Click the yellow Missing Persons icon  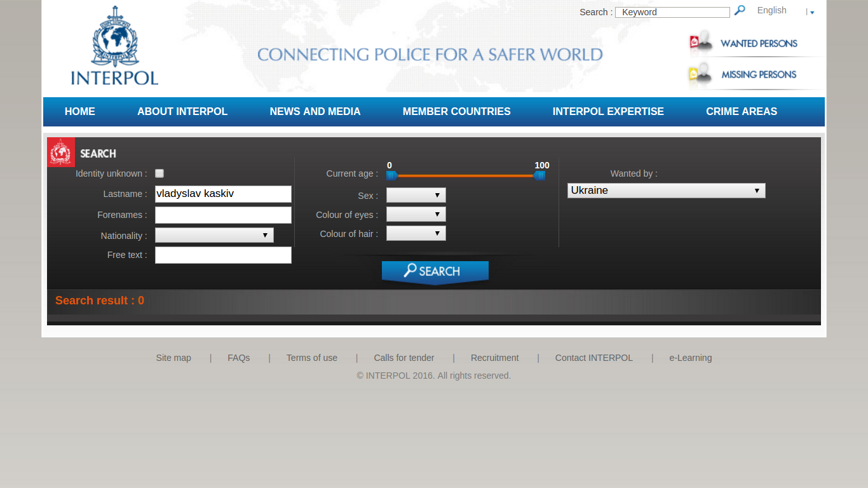click(700, 74)
